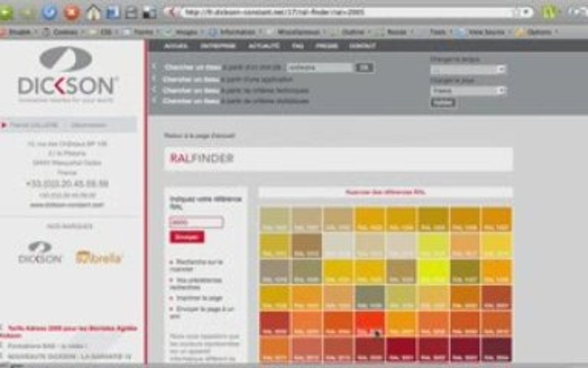Screen dimensions: 588x368
Task: Focus the RAL reference input field
Action: pyautogui.click(x=197, y=222)
